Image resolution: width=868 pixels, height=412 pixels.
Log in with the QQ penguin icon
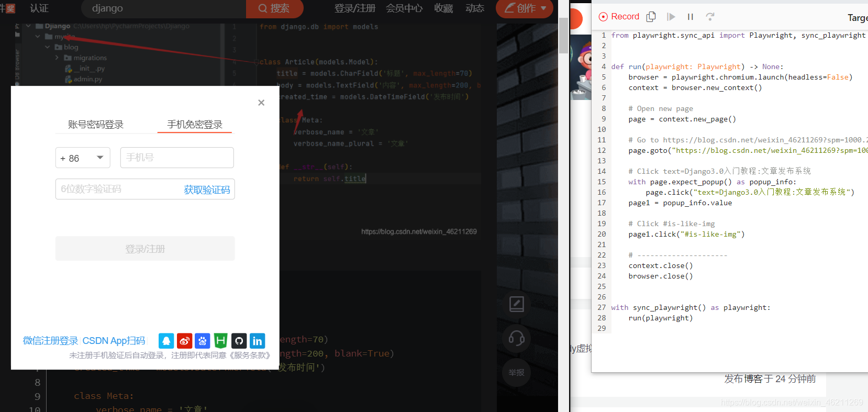click(x=166, y=341)
